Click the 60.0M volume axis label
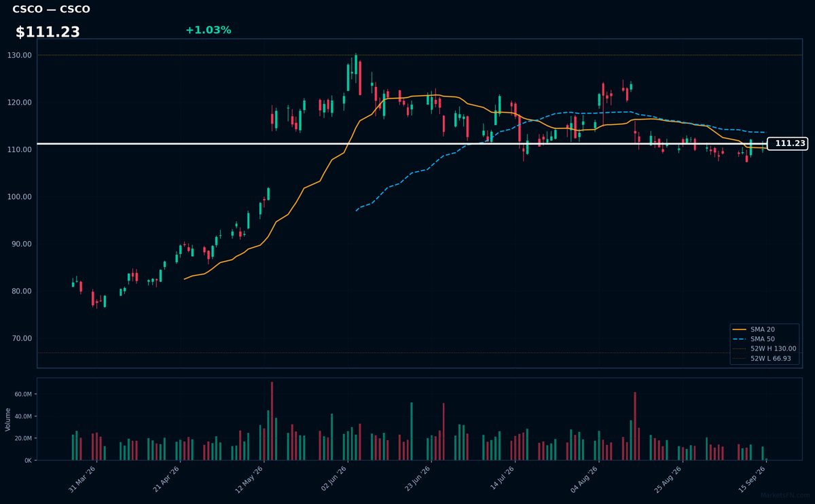 click(23, 394)
